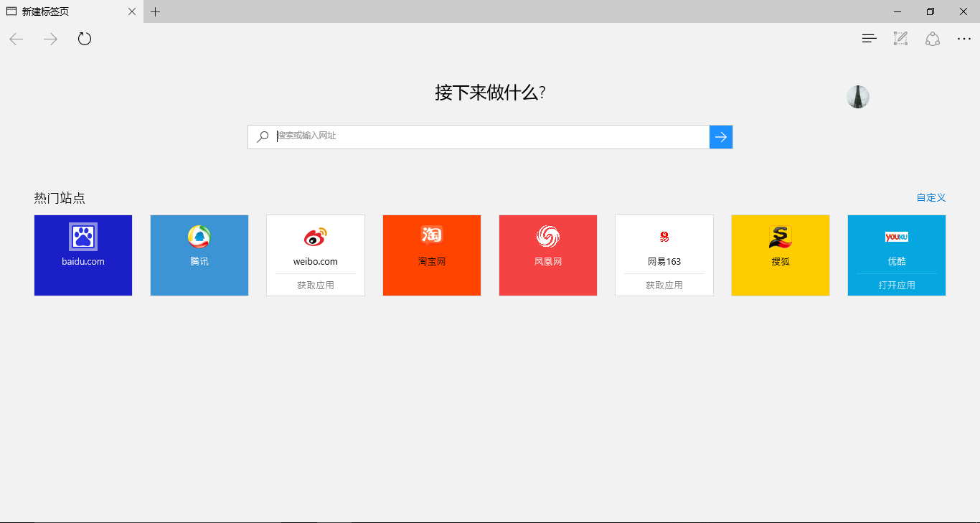
Task: Open the 凤凰网 tile
Action: click(548, 255)
